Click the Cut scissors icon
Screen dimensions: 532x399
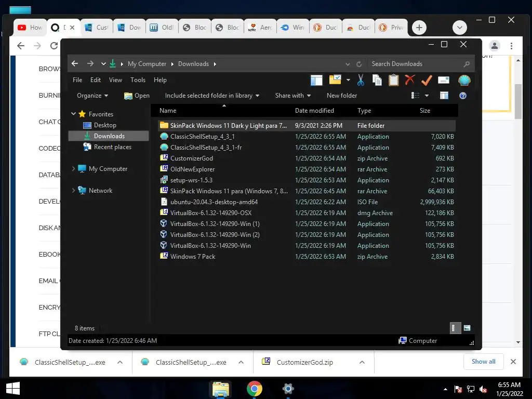[361, 81]
